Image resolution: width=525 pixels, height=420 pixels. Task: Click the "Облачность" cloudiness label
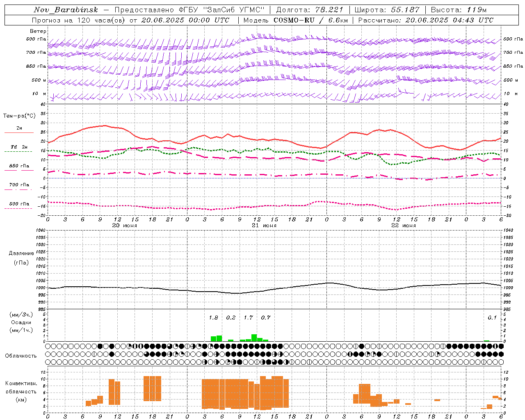tap(21, 356)
